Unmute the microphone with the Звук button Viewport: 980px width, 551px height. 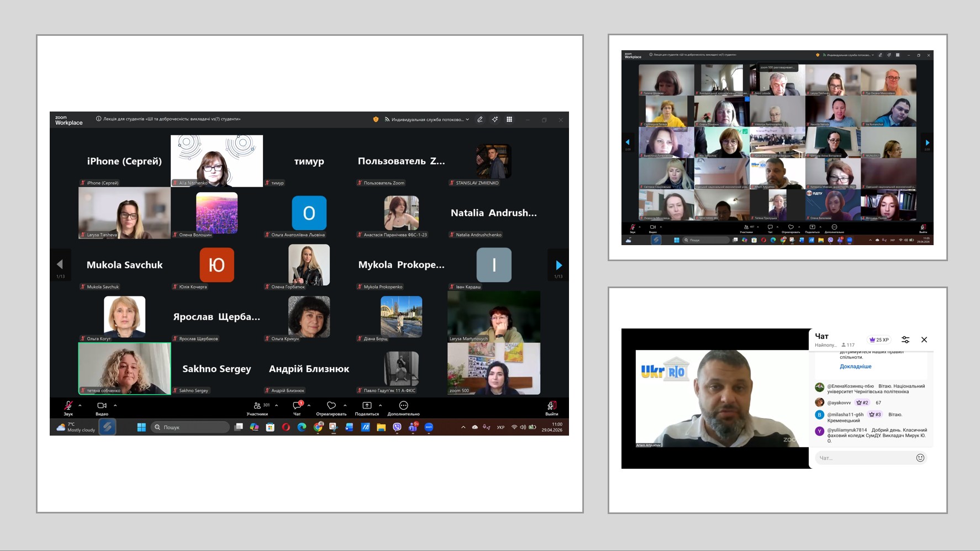[x=68, y=406]
